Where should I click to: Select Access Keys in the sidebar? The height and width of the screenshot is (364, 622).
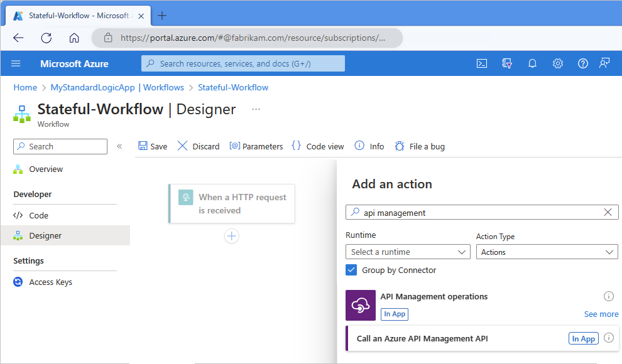(50, 282)
